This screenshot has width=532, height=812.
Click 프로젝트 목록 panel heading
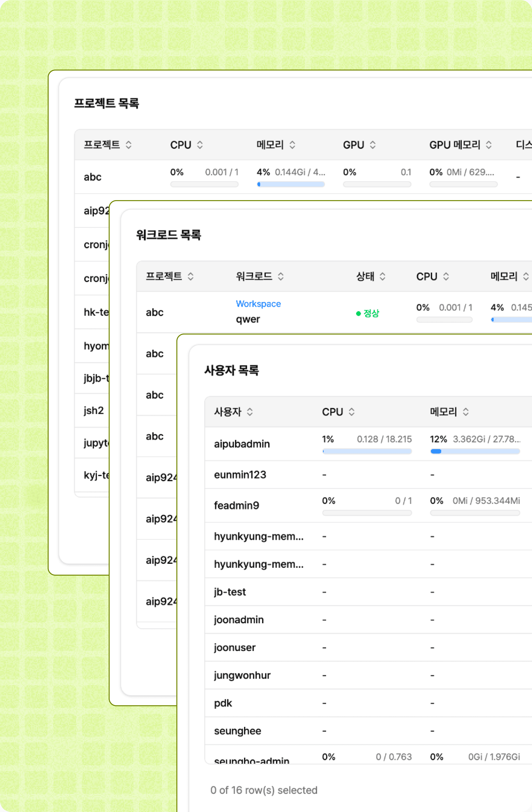[107, 103]
